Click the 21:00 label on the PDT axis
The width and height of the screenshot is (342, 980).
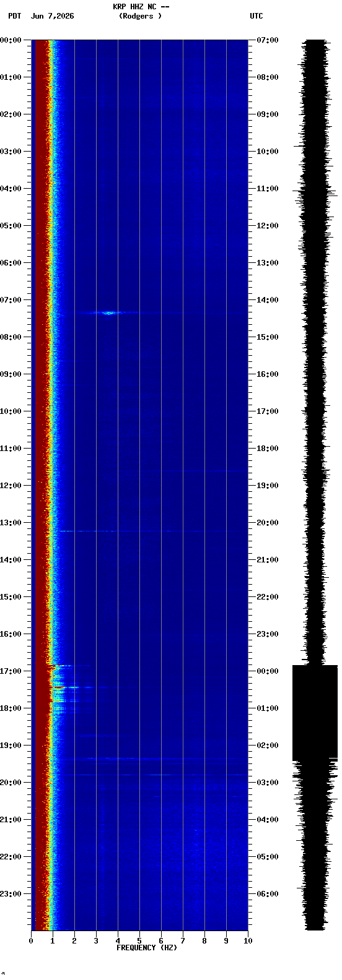pyautogui.click(x=11, y=820)
